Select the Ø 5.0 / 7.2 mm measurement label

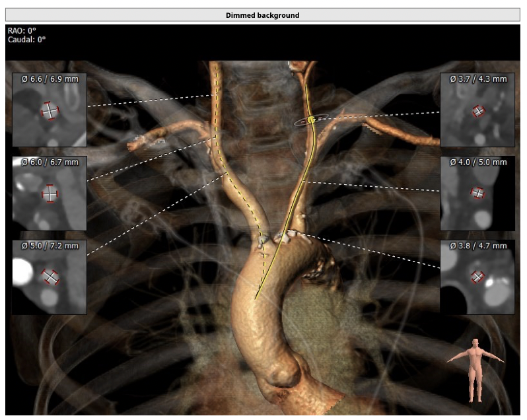pos(50,246)
